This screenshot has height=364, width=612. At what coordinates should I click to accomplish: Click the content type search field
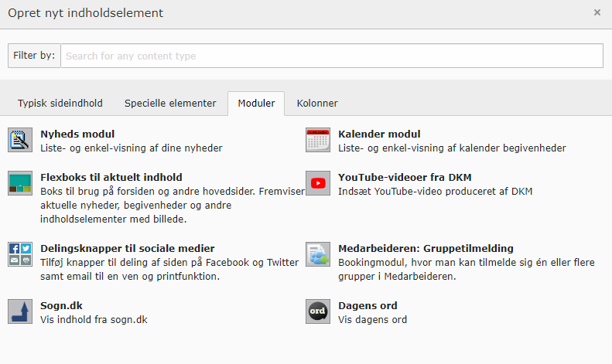(x=331, y=56)
